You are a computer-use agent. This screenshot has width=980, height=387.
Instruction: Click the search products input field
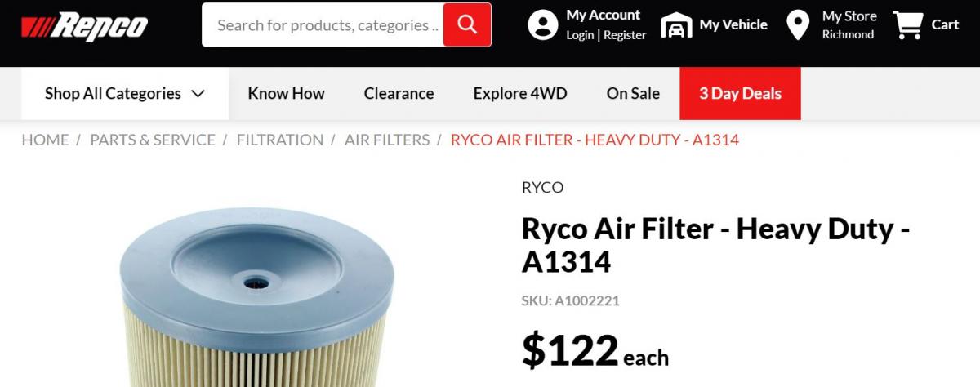[x=323, y=24]
